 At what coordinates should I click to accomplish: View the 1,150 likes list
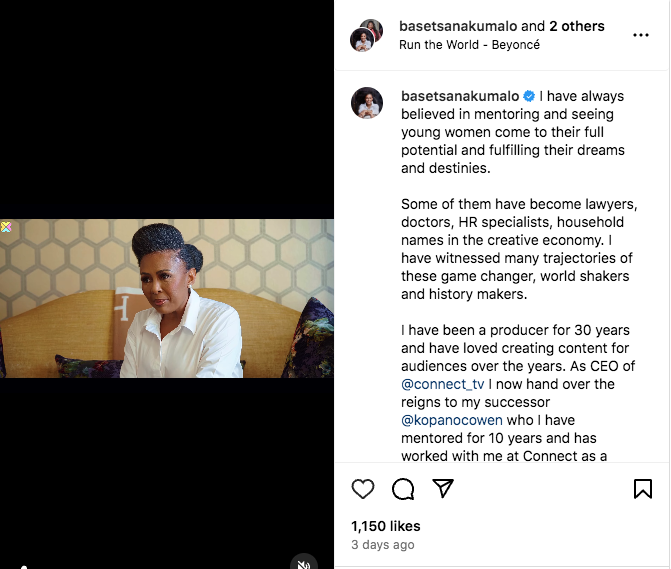[385, 526]
